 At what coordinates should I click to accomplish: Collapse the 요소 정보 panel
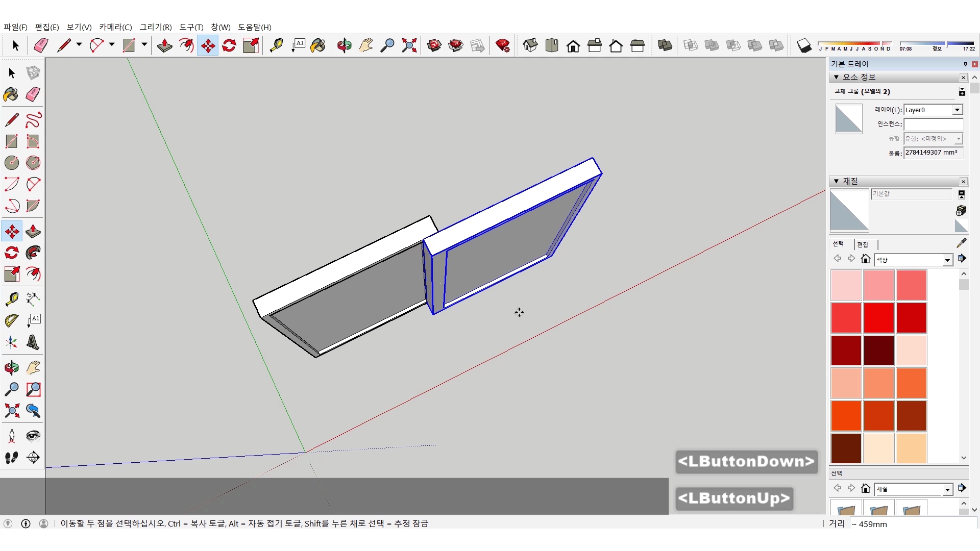(836, 77)
